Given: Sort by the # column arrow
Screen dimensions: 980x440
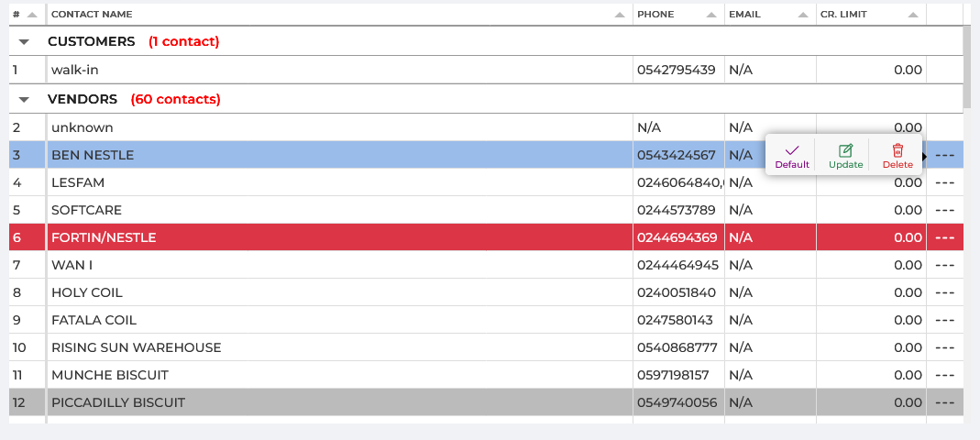Looking at the screenshot, I should 33,15.
